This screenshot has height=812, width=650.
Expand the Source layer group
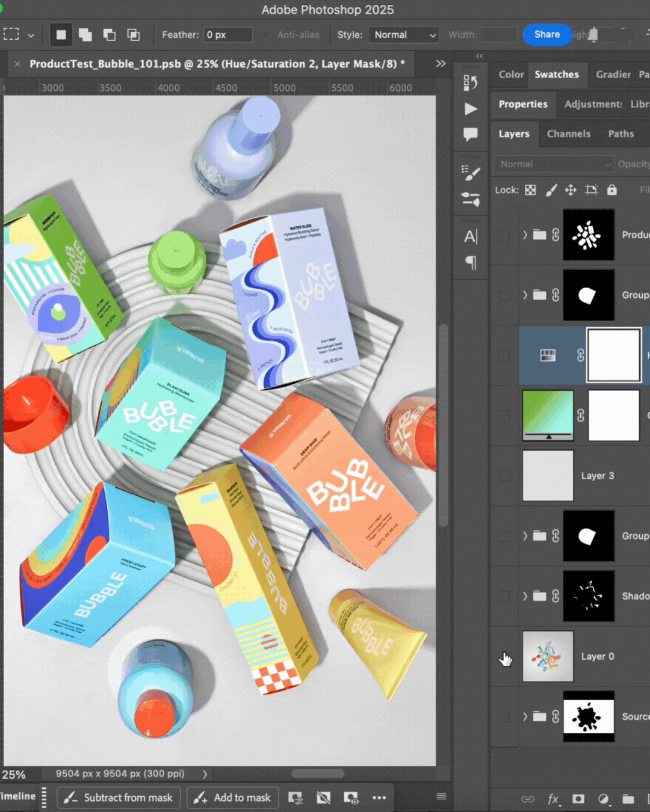pyautogui.click(x=525, y=716)
